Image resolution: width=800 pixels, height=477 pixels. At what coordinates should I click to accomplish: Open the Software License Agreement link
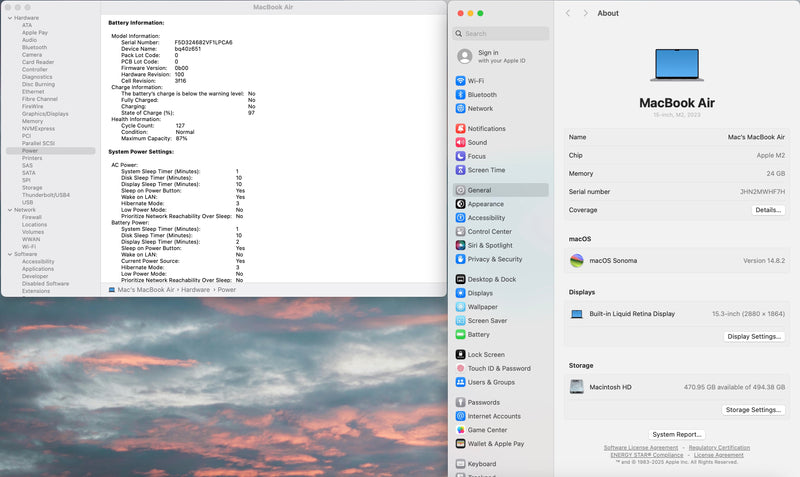tap(641, 448)
